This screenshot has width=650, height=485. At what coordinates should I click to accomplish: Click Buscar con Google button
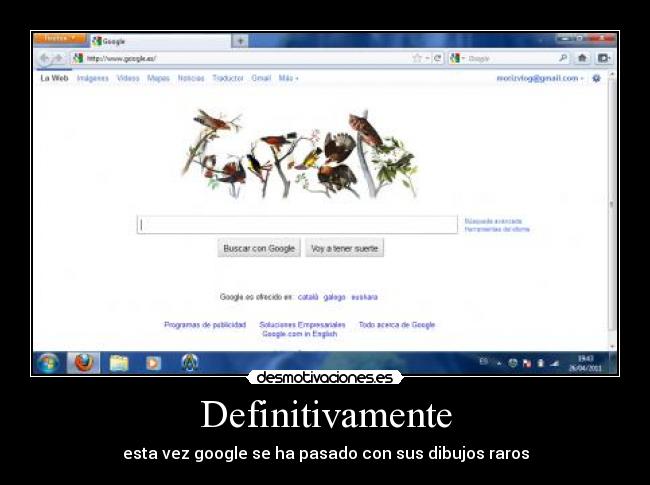pos(259,248)
